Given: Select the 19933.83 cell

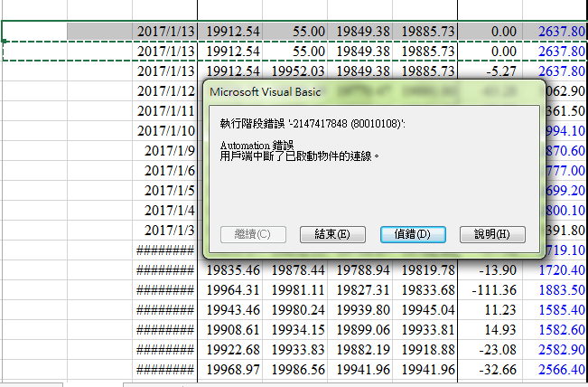Looking at the screenshot, I should 294,349.
